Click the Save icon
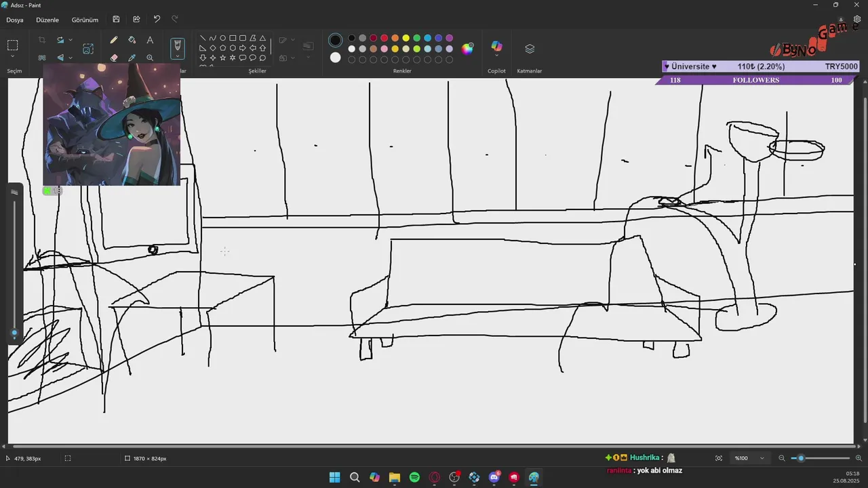The height and width of the screenshot is (488, 868). 117,20
